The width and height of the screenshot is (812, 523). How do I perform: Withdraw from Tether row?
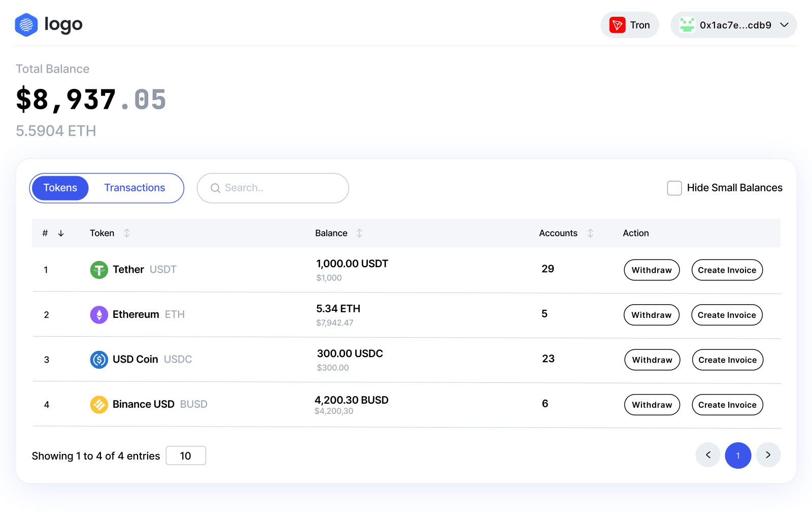(x=652, y=270)
